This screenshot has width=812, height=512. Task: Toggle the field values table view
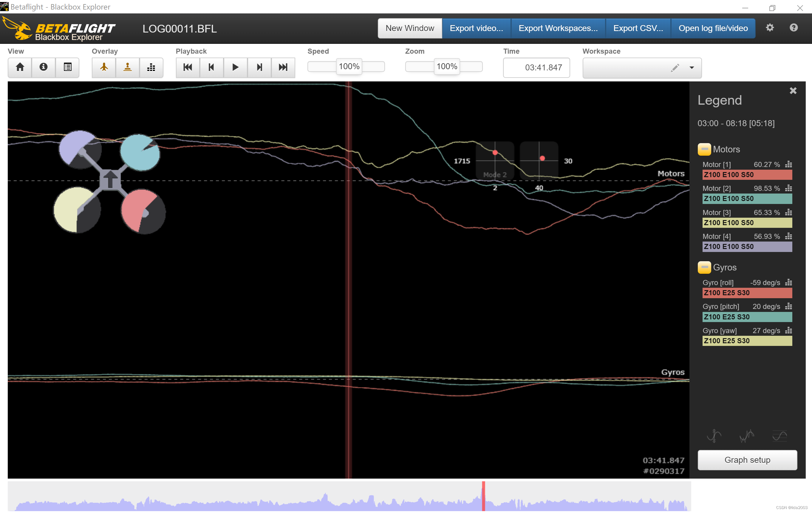pos(67,67)
